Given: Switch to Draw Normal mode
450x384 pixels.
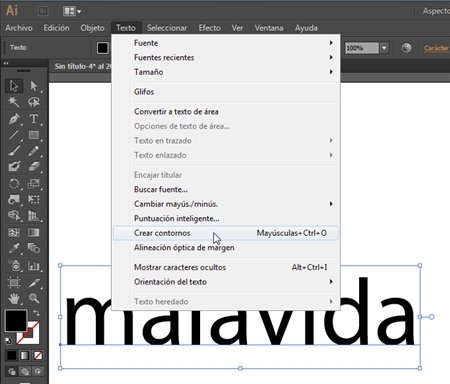Looking at the screenshot, I should [x=12, y=371].
